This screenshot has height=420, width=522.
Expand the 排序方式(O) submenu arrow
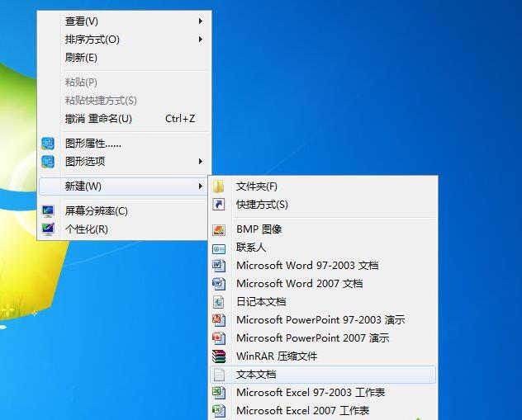click(201, 40)
